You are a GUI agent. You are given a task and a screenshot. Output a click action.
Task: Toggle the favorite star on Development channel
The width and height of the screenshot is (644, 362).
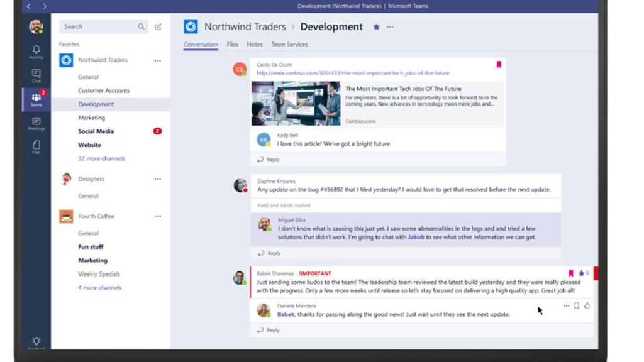click(377, 26)
